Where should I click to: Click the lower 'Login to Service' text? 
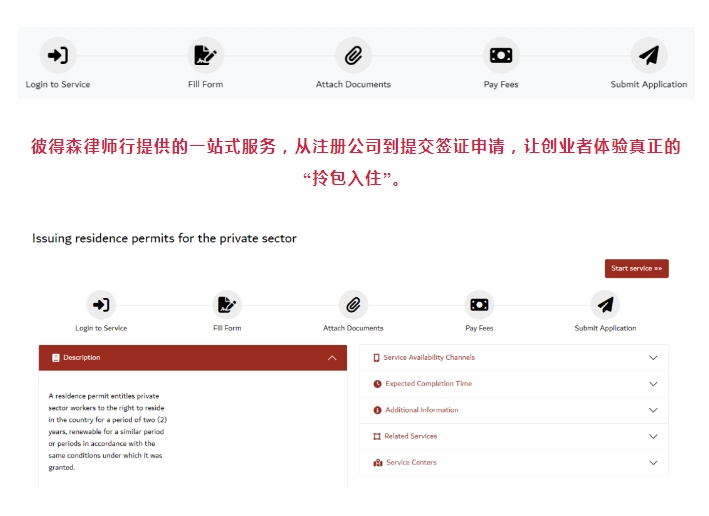[101, 328]
